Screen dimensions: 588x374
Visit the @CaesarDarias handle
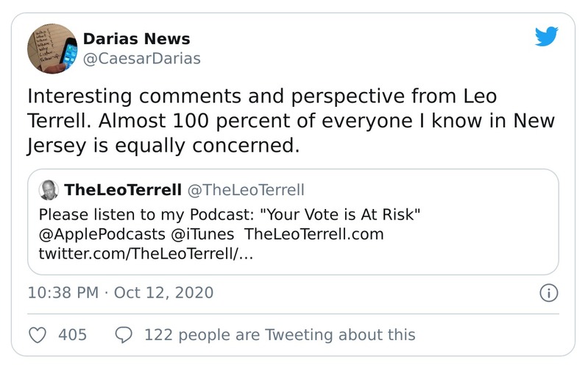[141, 57]
